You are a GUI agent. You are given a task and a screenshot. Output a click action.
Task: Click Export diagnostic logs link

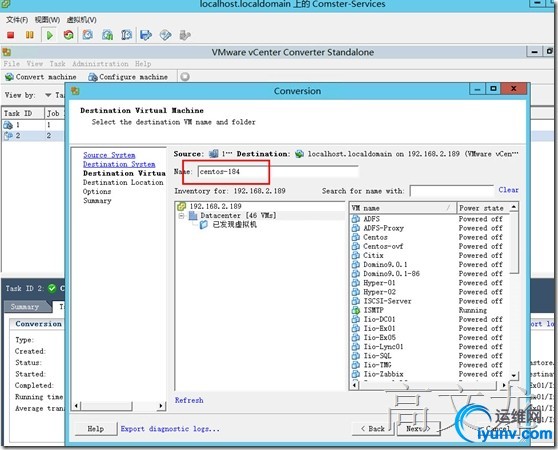tap(170, 429)
